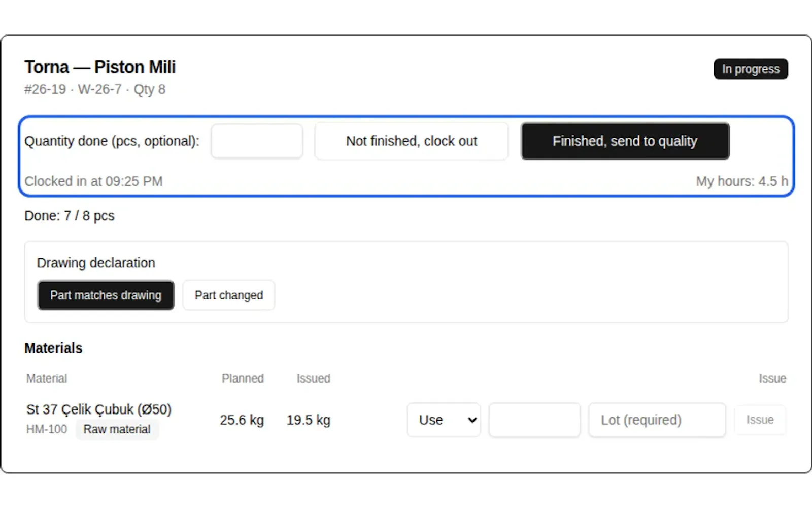Click the '#26-19 · W-26-7 · Qty 8' subtitle
The width and height of the screenshot is (812, 508).
(x=95, y=90)
